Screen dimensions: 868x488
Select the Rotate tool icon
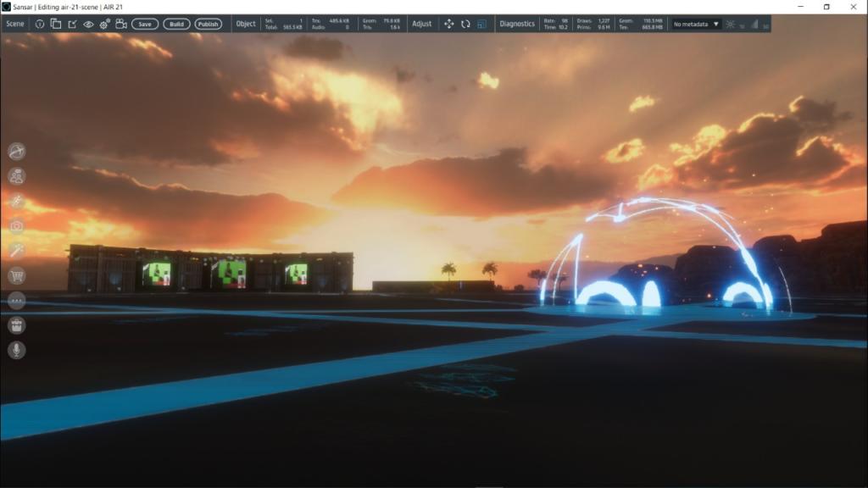[465, 24]
